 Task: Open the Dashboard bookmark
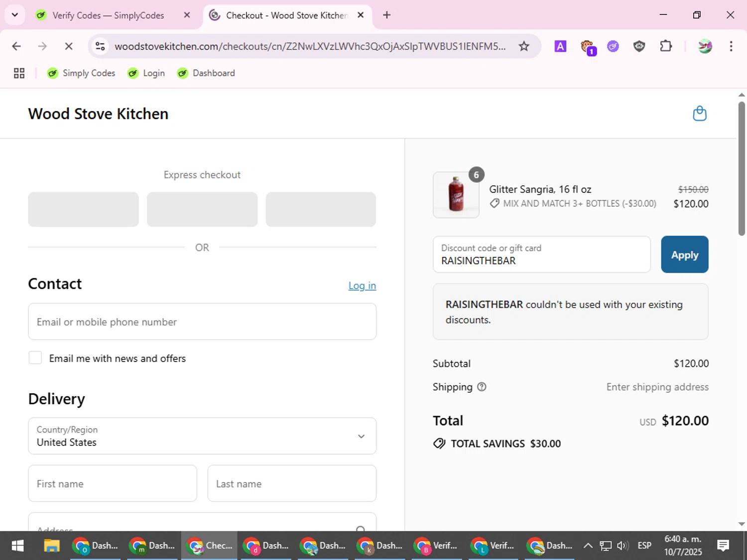(x=206, y=73)
